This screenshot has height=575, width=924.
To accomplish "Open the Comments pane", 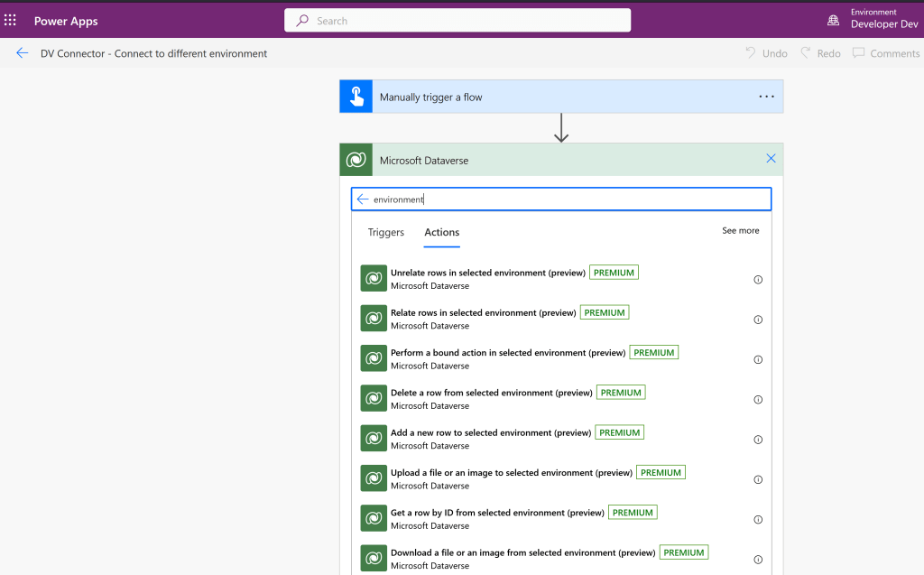I will 885,53.
